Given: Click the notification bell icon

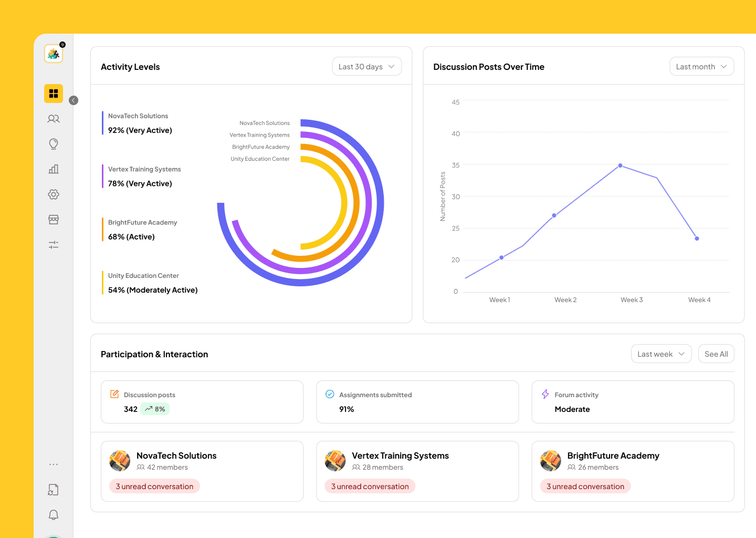Looking at the screenshot, I should [x=54, y=515].
